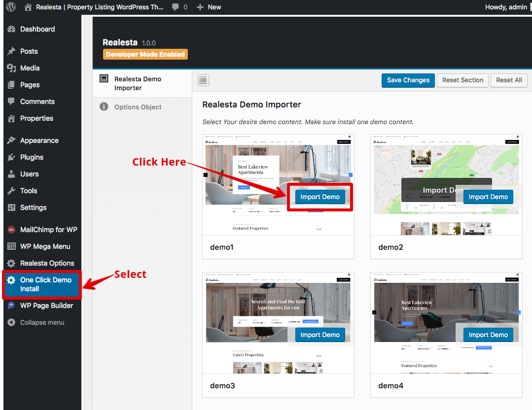532x410 pixels.
Task: Select the demo4 preview thumbnail
Action: (446, 323)
